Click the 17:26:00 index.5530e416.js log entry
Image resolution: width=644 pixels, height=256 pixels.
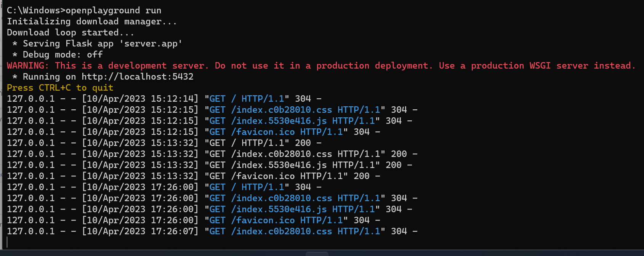click(210, 209)
